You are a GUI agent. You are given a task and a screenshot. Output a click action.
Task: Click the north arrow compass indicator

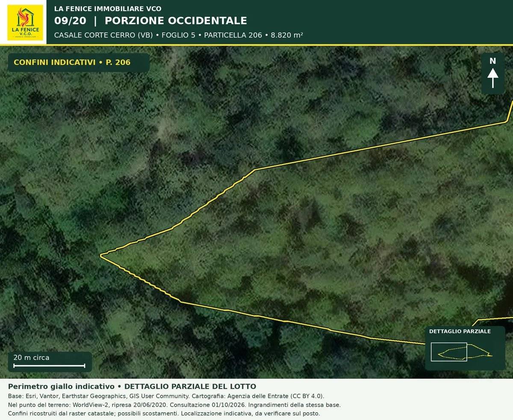(x=493, y=73)
